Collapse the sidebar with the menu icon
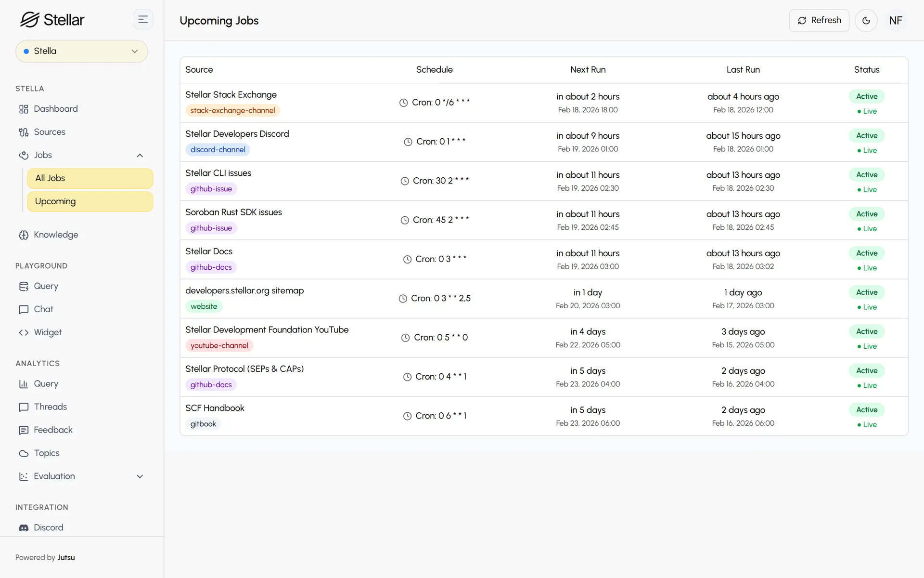This screenshot has height=578, width=924. (x=143, y=20)
